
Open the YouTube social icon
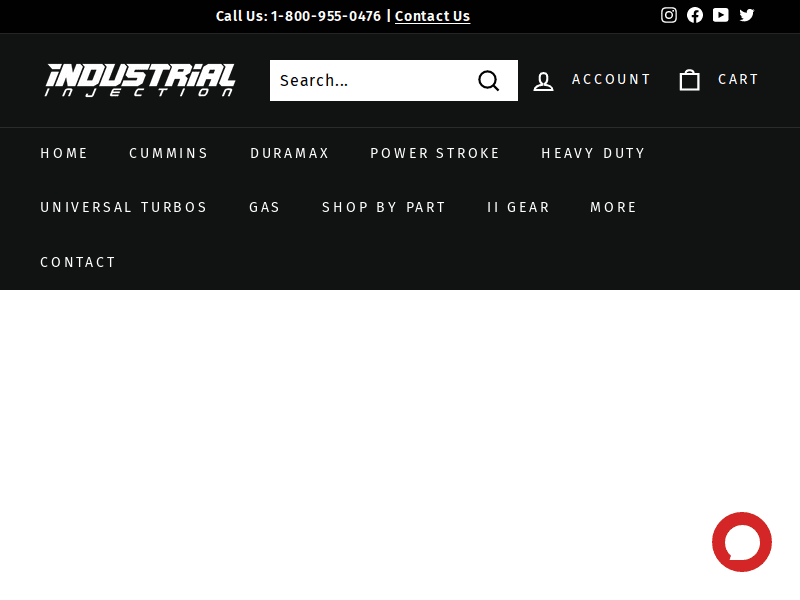(721, 15)
